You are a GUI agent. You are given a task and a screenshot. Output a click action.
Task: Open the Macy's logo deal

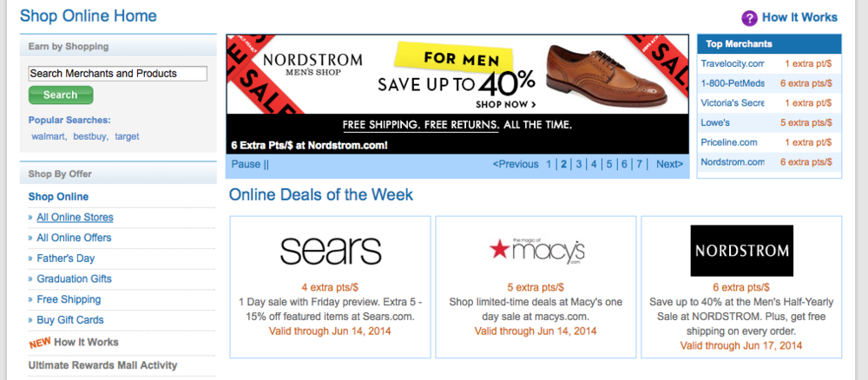coord(536,251)
